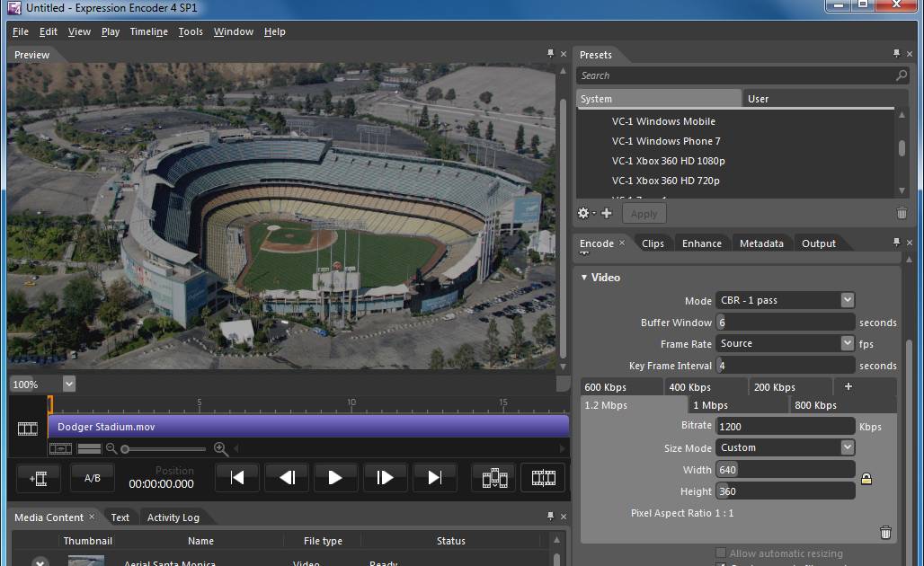Screen dimensions: 924x566
Task: Click the Apply preset button
Action: coord(644,214)
